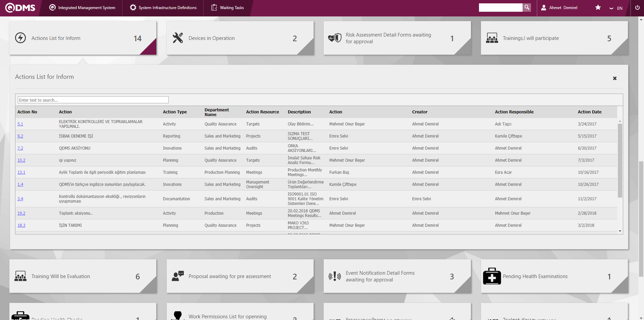This screenshot has width=644, height=320.
Task: Close the Actions List for Inform panel
Action: pyautogui.click(x=615, y=78)
